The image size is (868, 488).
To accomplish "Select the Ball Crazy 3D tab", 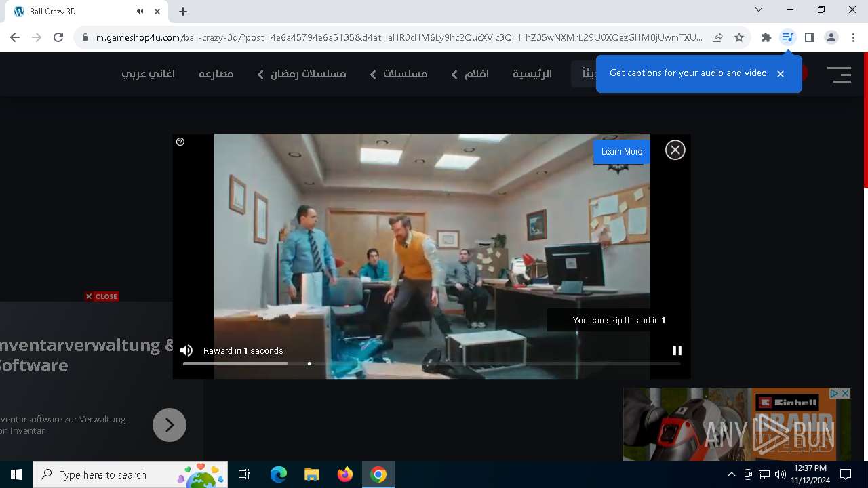I will 87,12.
